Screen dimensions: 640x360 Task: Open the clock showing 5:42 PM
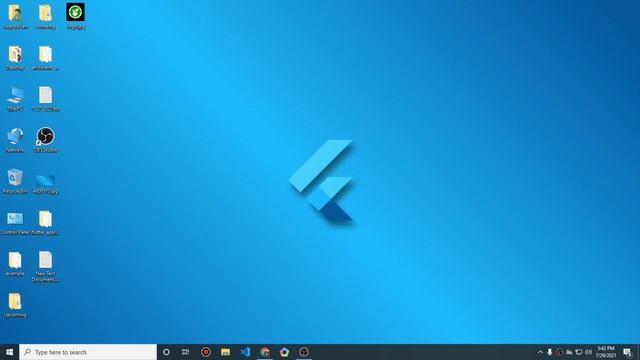606,352
